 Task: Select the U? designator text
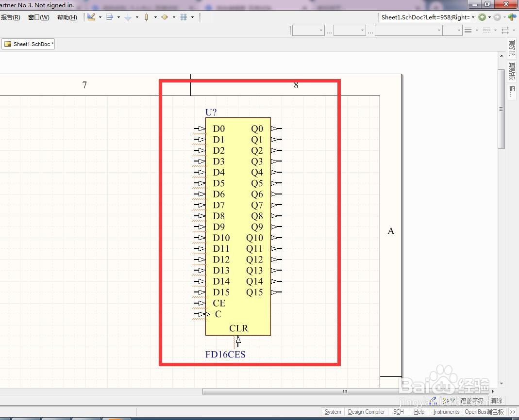pyautogui.click(x=211, y=112)
